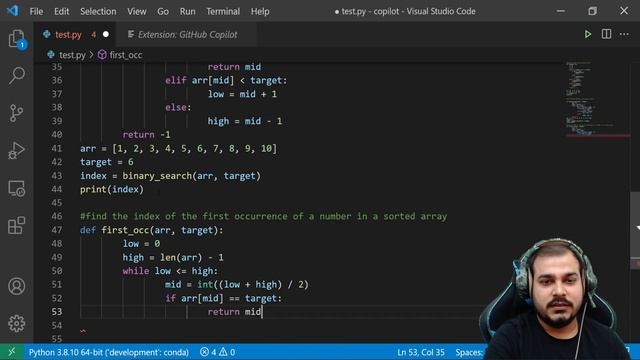Open the File menu

pos(36,11)
